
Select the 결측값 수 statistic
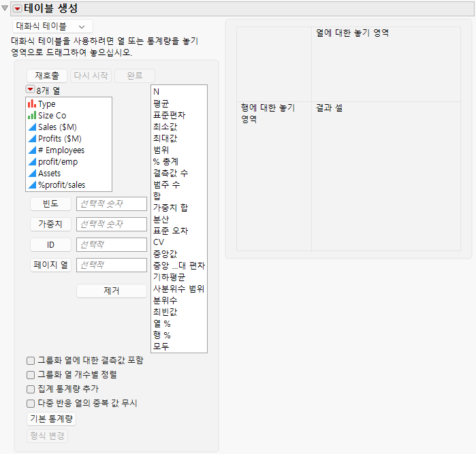179,173
